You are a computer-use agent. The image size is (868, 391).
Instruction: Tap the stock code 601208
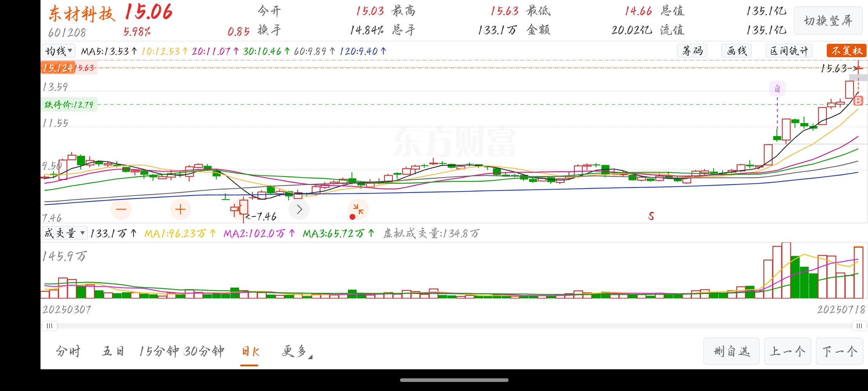coord(67,33)
